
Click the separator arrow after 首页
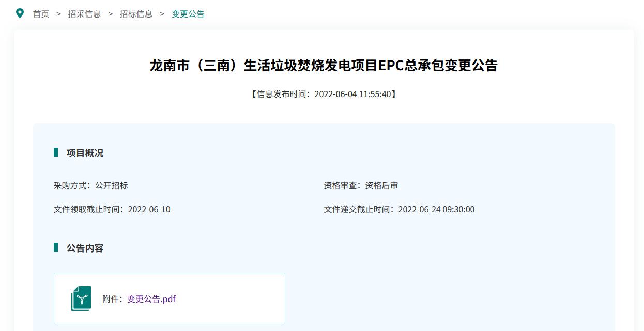pos(58,14)
